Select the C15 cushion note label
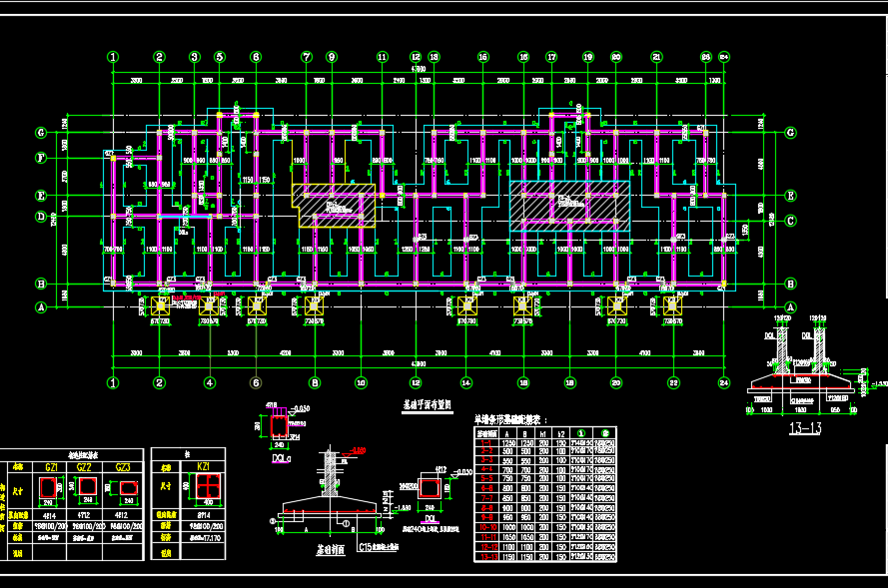 pos(379,547)
